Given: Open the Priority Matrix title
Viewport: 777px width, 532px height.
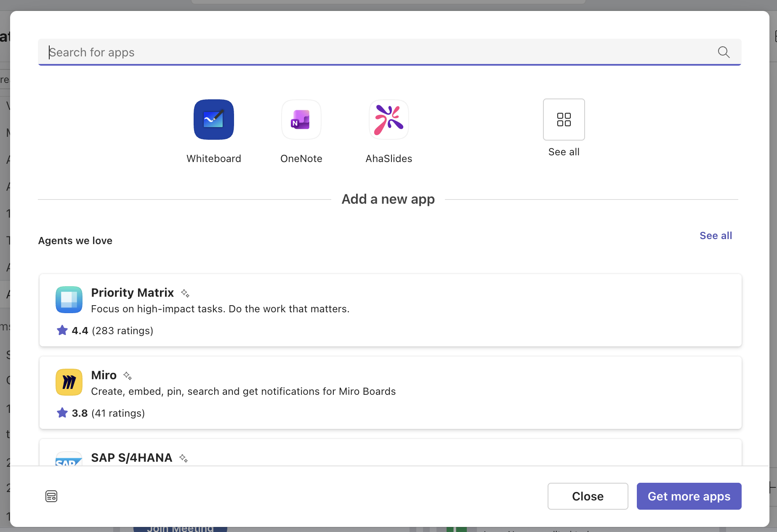Looking at the screenshot, I should (x=133, y=293).
